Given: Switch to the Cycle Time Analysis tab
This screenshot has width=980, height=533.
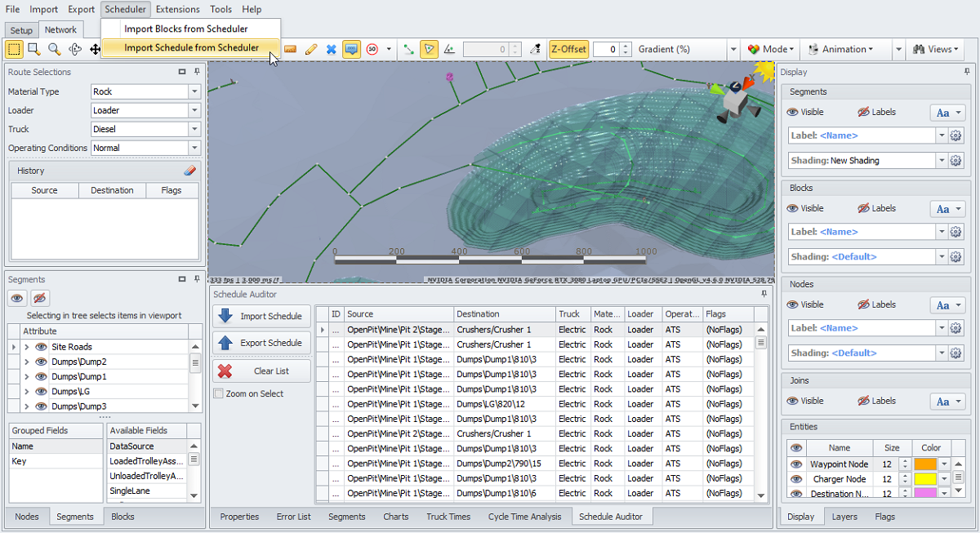Looking at the screenshot, I should coord(524,517).
